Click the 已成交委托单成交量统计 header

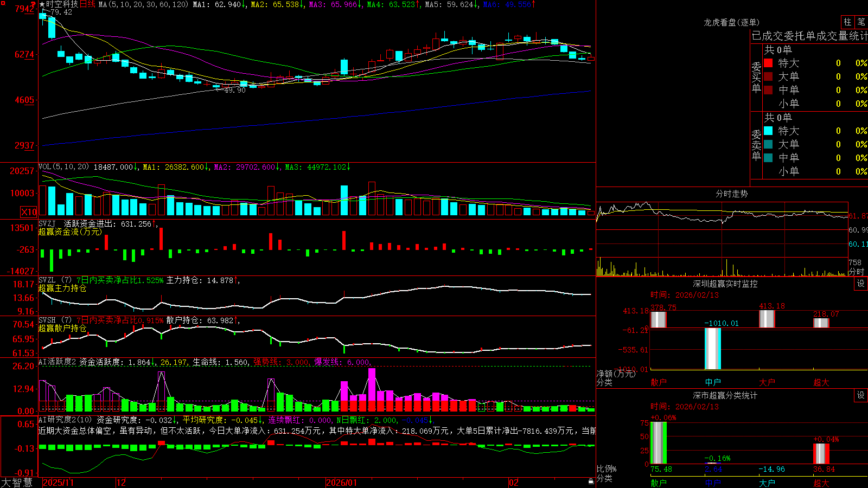pos(809,36)
